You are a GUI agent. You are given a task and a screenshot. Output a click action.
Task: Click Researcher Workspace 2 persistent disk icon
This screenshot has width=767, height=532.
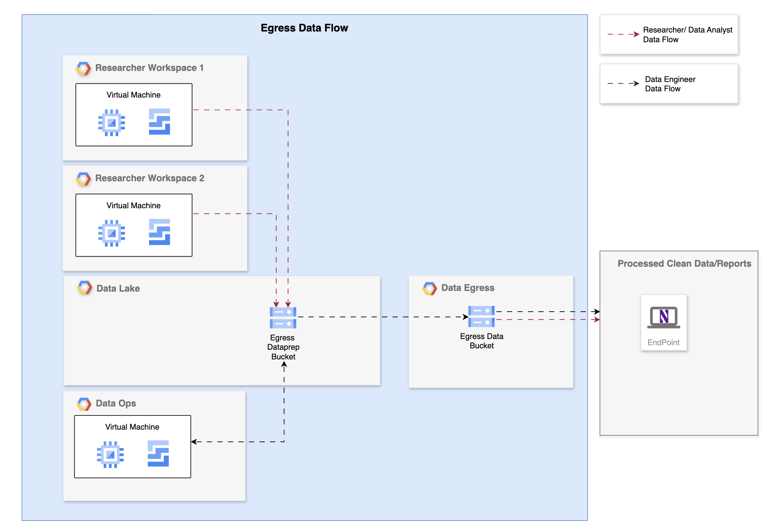pyautogui.click(x=159, y=232)
